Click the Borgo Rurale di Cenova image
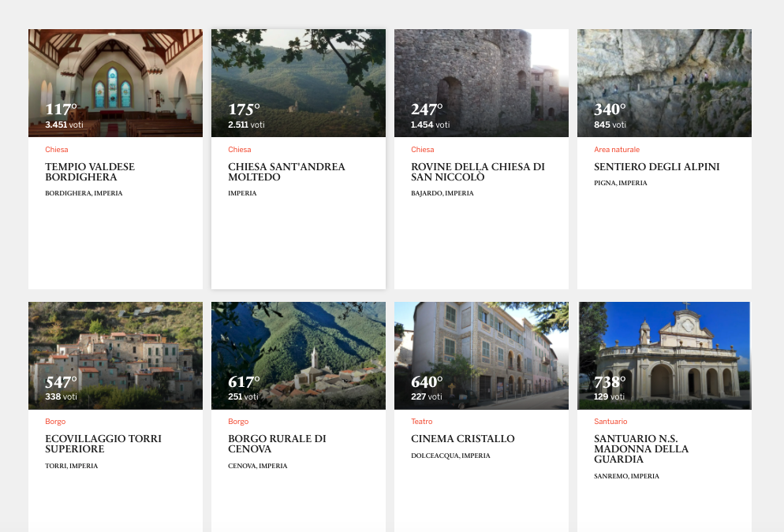 coord(298,347)
